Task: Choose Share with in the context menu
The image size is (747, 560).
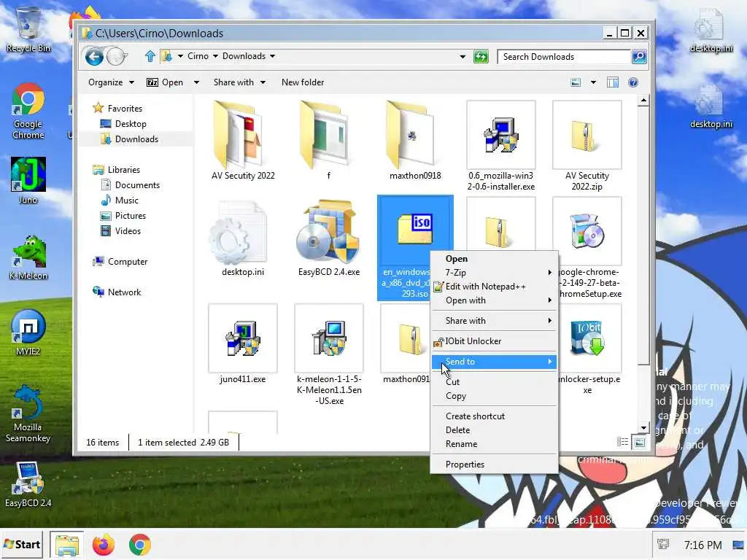Action: pos(494,321)
